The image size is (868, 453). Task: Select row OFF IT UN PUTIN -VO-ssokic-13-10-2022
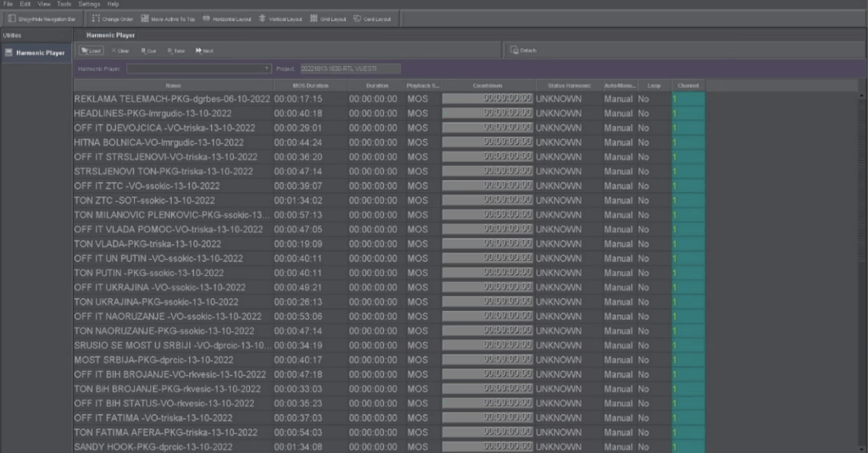pyautogui.click(x=389, y=258)
